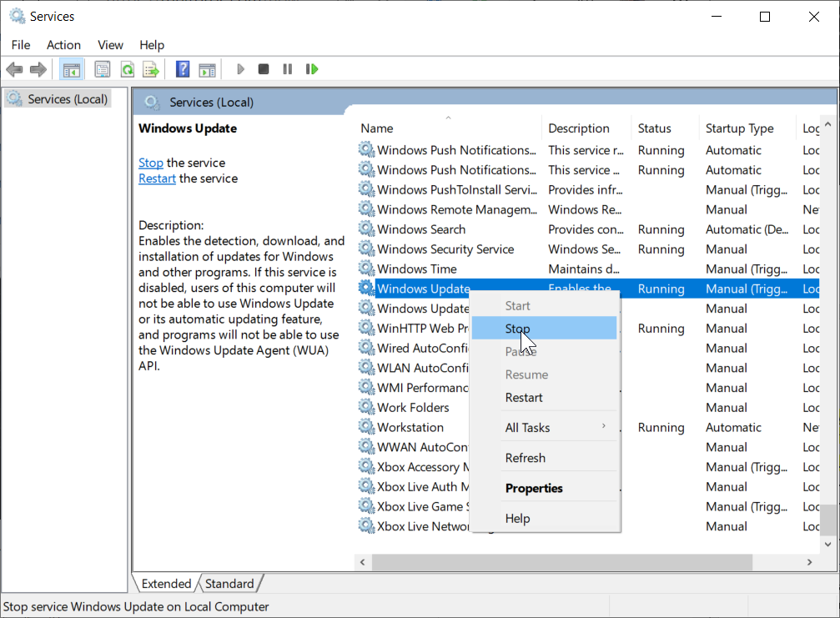Sort by the Name column header
The image size is (840, 618).
pos(449,128)
